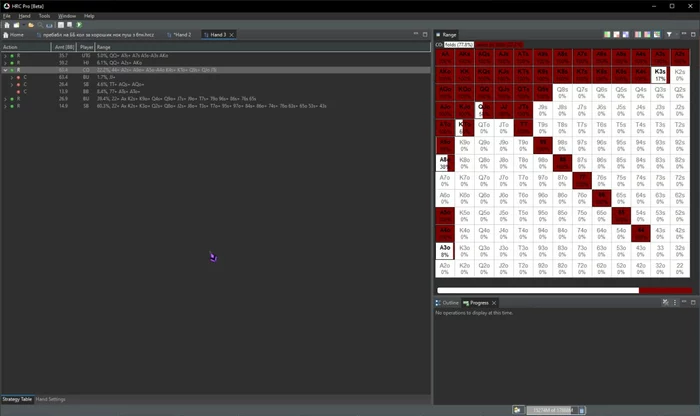Close the Progress tab

point(494,303)
